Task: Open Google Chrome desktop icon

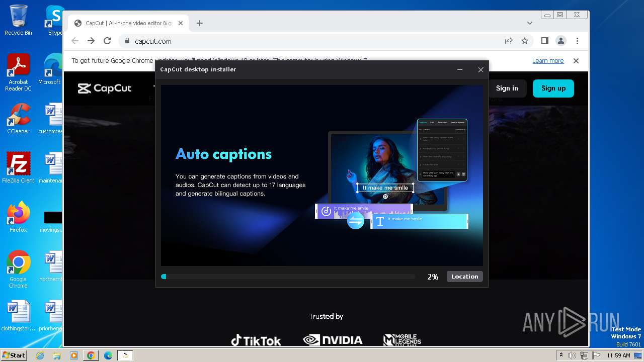Action: click(x=18, y=269)
